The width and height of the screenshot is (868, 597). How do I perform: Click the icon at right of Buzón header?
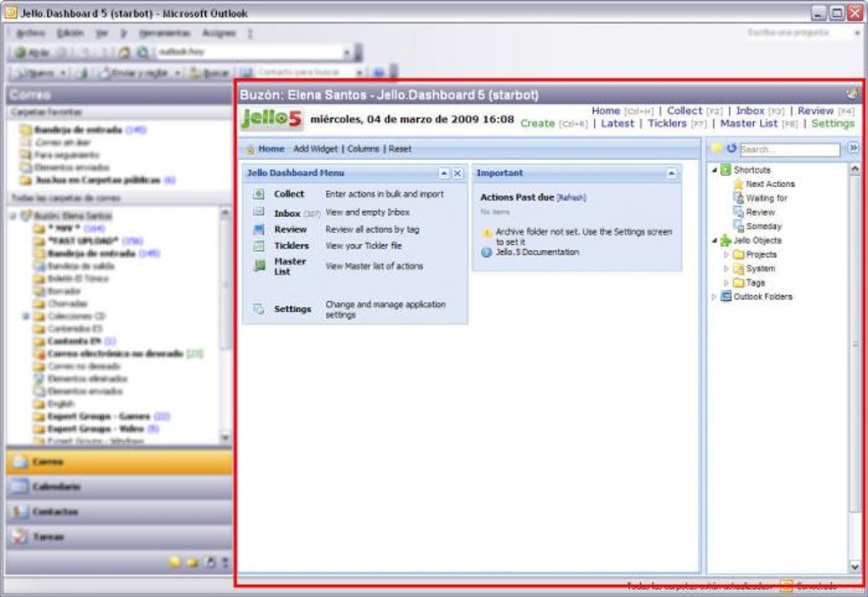click(852, 94)
